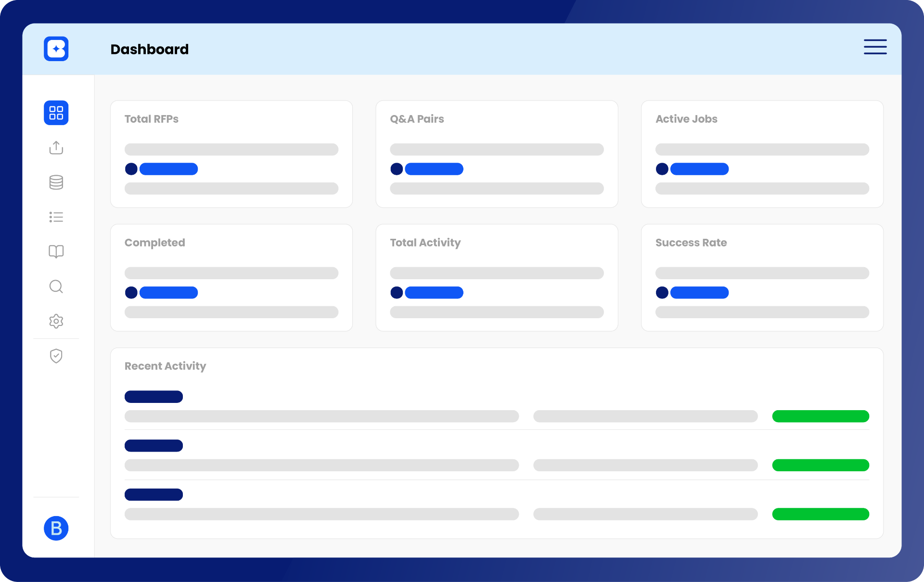
Task: Select the Active Jobs stat indicator dot
Action: click(x=662, y=169)
